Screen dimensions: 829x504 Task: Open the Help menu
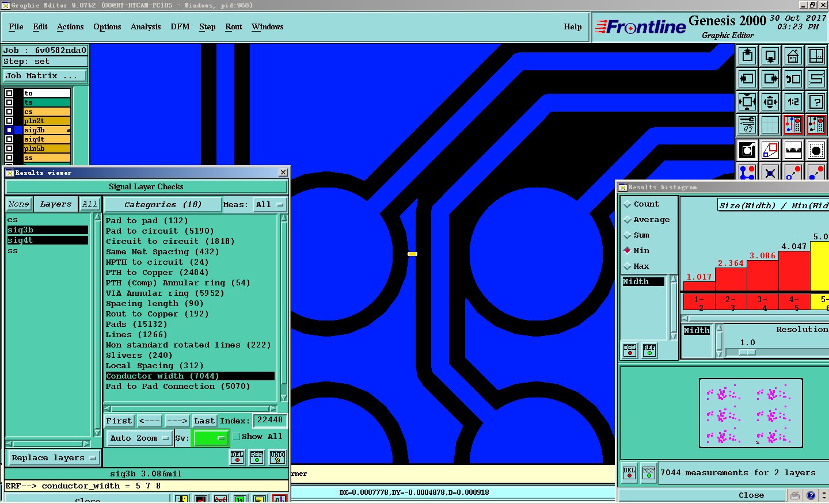tap(573, 27)
